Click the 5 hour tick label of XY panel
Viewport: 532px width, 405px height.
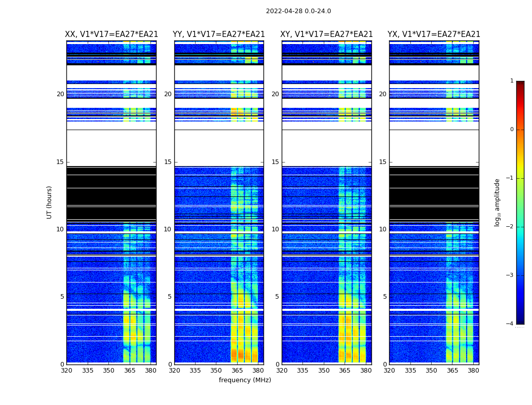coord(277,297)
